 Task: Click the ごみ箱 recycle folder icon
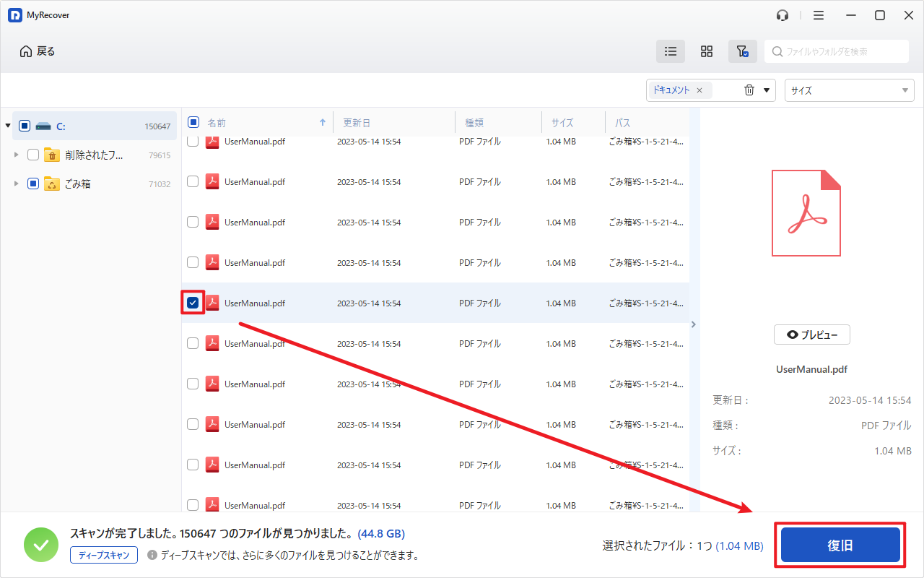[x=52, y=184]
